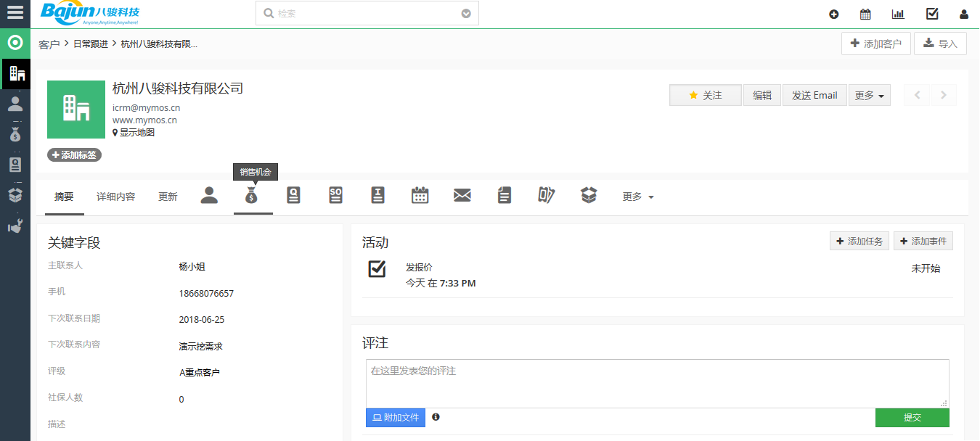Toggle the 关注 star follow button
The width and height of the screenshot is (980, 441).
pyautogui.click(x=705, y=95)
